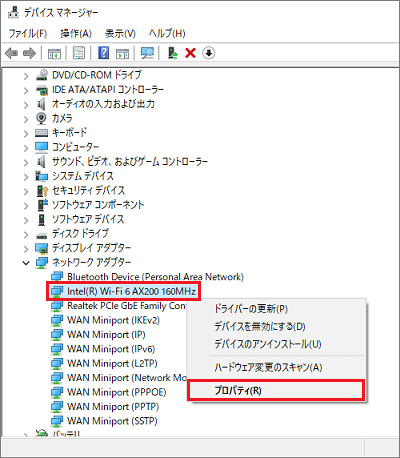
Task: Expand the システム デバイス node
Action: (x=26, y=177)
